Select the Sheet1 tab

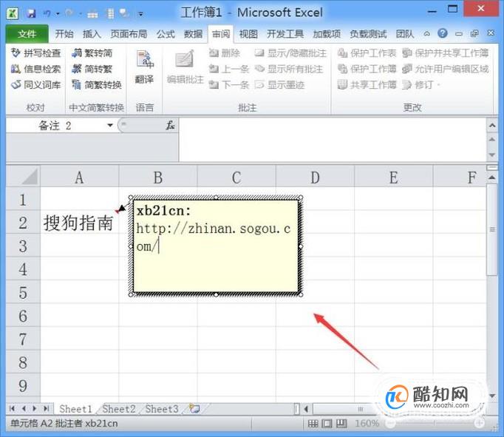[76, 409]
